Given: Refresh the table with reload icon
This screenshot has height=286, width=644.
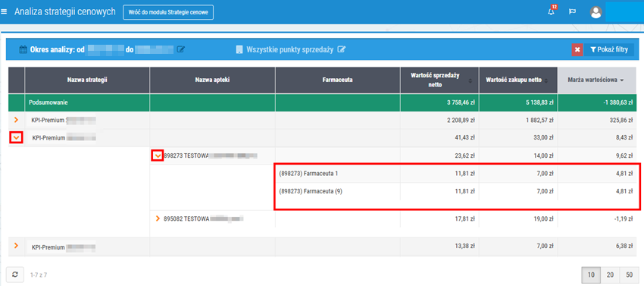Looking at the screenshot, I should 15,275.
